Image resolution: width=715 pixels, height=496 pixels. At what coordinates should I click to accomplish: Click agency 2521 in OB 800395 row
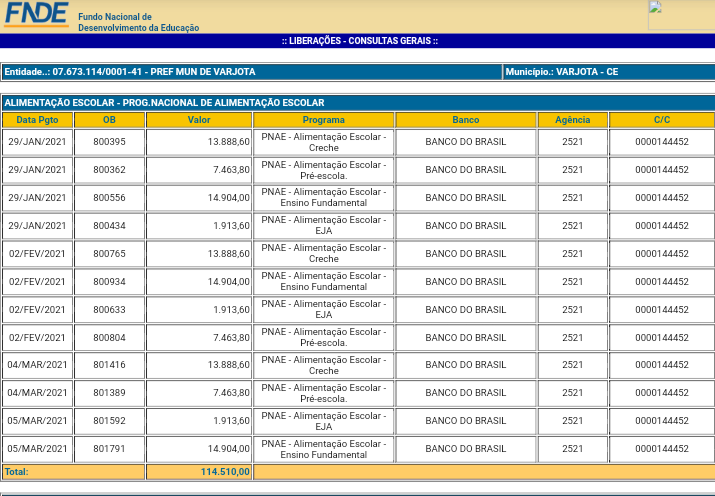point(573,142)
